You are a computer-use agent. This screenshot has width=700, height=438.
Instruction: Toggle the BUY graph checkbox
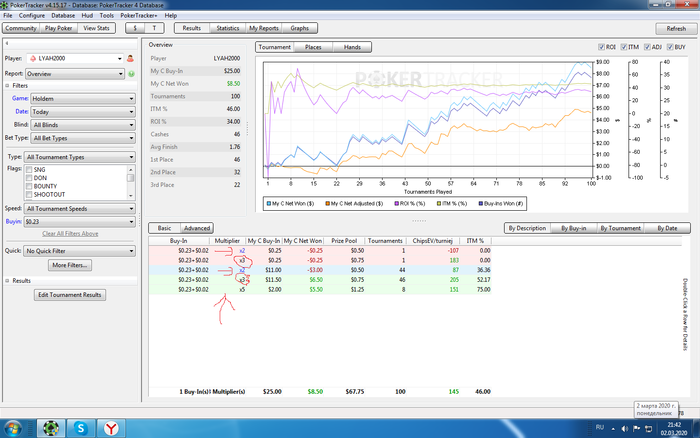pos(670,47)
